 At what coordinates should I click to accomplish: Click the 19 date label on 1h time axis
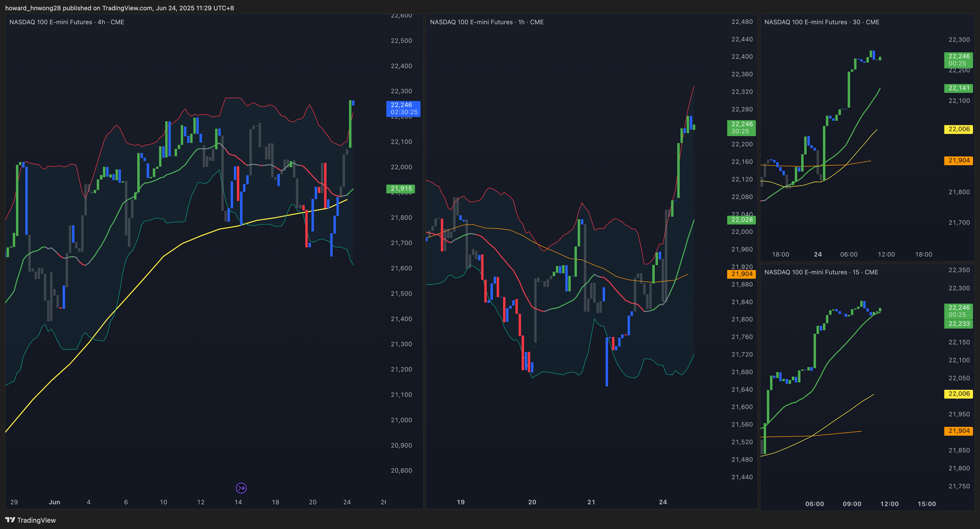point(461,502)
